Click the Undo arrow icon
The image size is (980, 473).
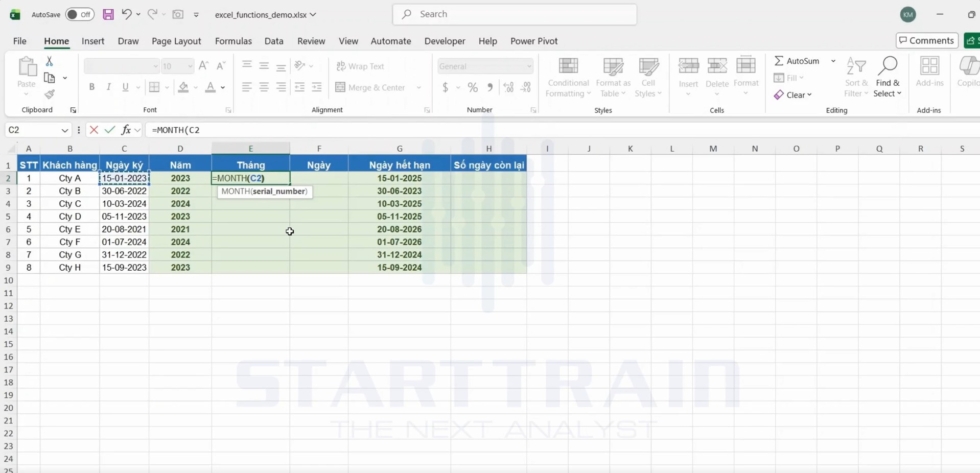click(x=127, y=14)
